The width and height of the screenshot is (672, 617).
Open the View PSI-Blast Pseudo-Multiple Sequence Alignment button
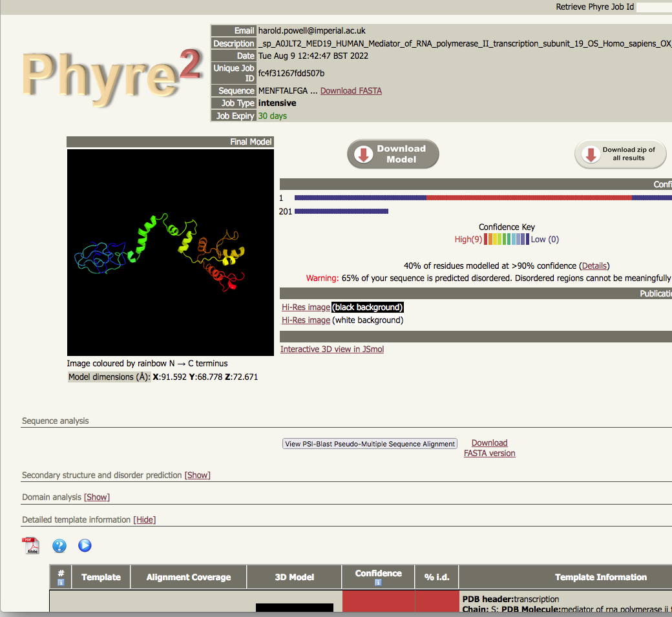pos(370,444)
